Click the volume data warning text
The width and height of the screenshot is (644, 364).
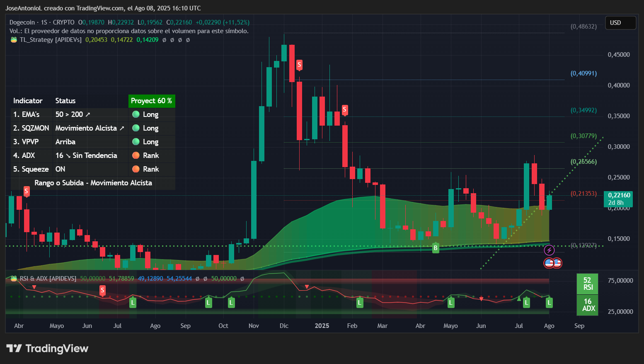(129, 31)
